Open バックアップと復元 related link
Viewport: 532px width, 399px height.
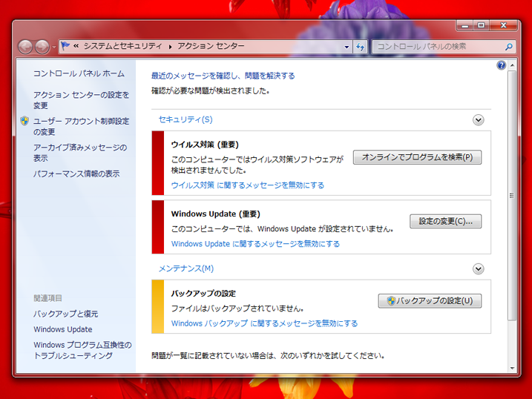point(65,314)
